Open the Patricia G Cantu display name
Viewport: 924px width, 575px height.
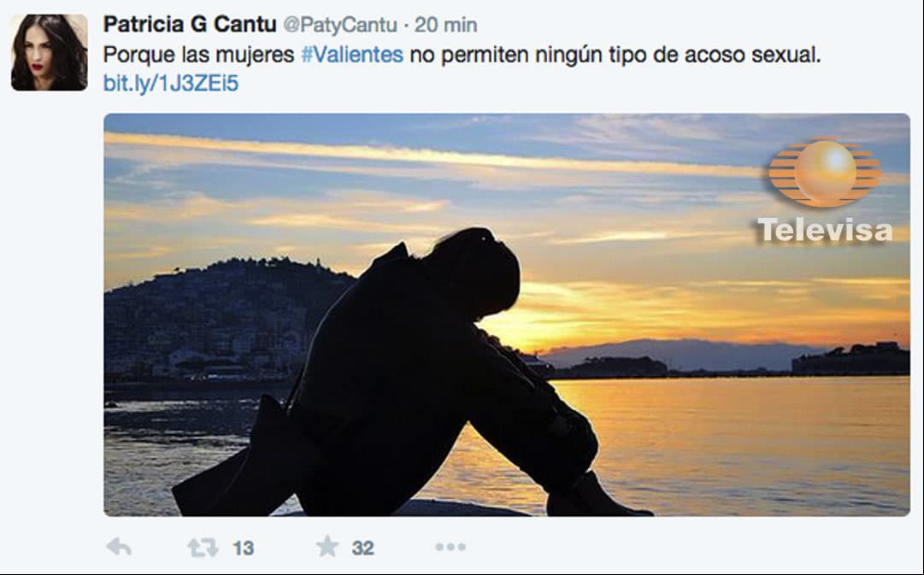point(190,25)
